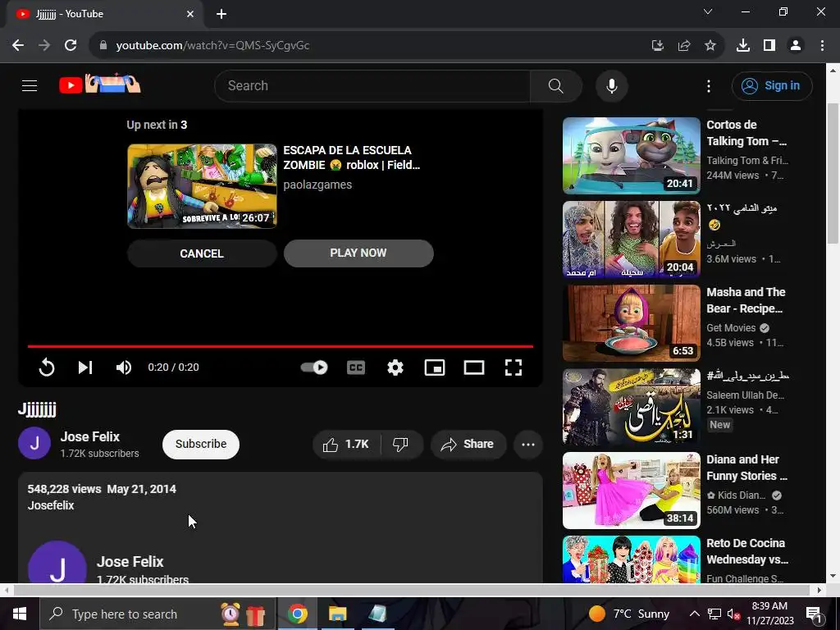Close the Jjjjjjjj YouTube tab

(x=190, y=14)
